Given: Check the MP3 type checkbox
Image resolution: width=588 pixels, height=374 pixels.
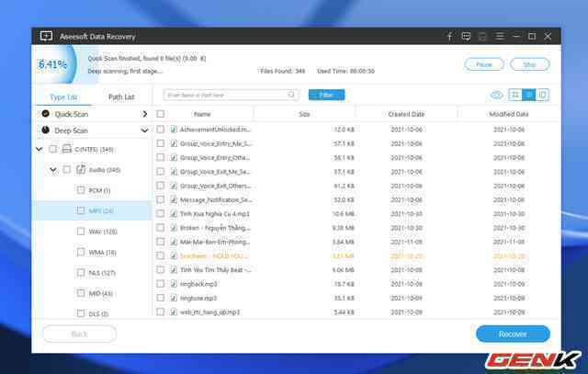Looking at the screenshot, I should click(81, 210).
